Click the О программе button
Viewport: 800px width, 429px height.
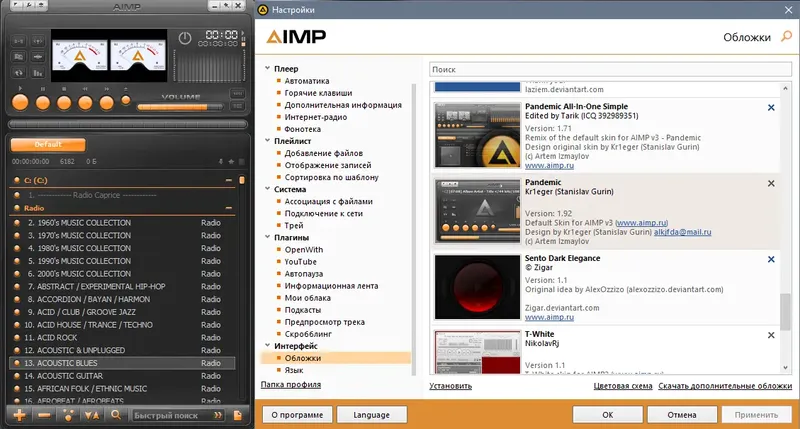297,415
